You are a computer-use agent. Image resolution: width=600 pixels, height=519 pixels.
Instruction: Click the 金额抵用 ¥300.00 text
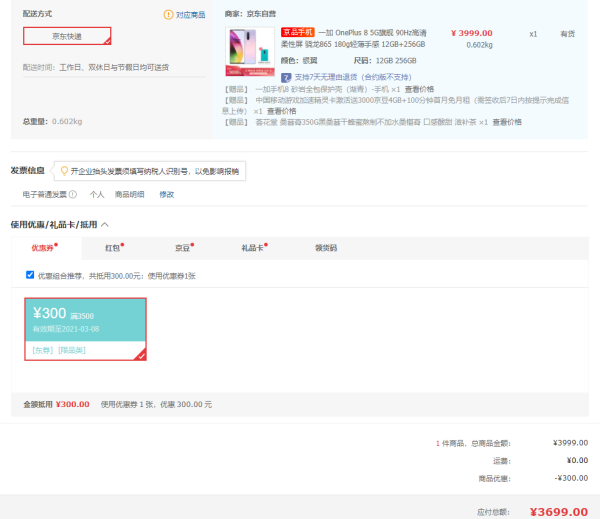pos(56,404)
